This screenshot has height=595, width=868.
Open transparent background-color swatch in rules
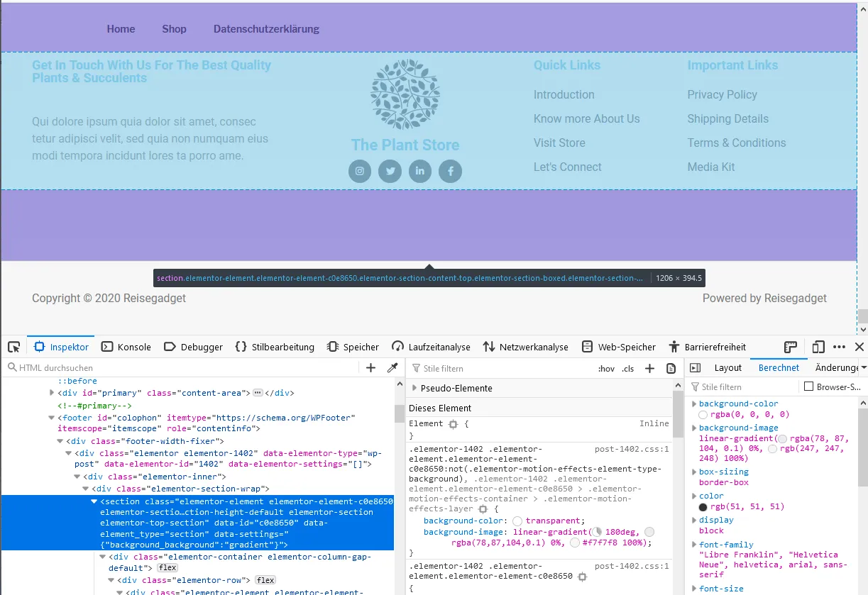517,521
